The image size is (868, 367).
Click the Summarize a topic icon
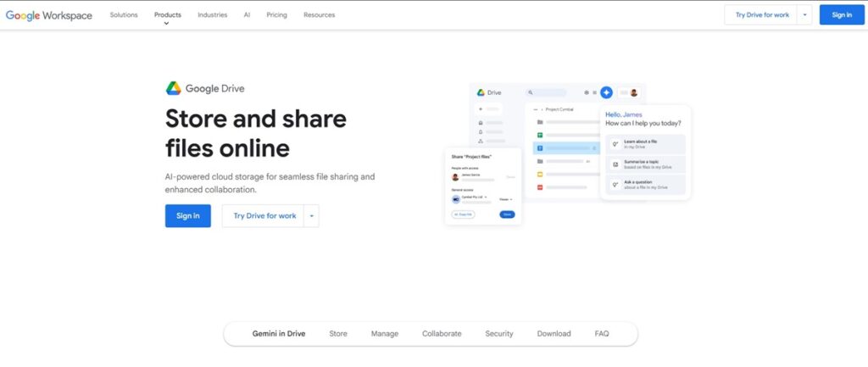[615, 164]
